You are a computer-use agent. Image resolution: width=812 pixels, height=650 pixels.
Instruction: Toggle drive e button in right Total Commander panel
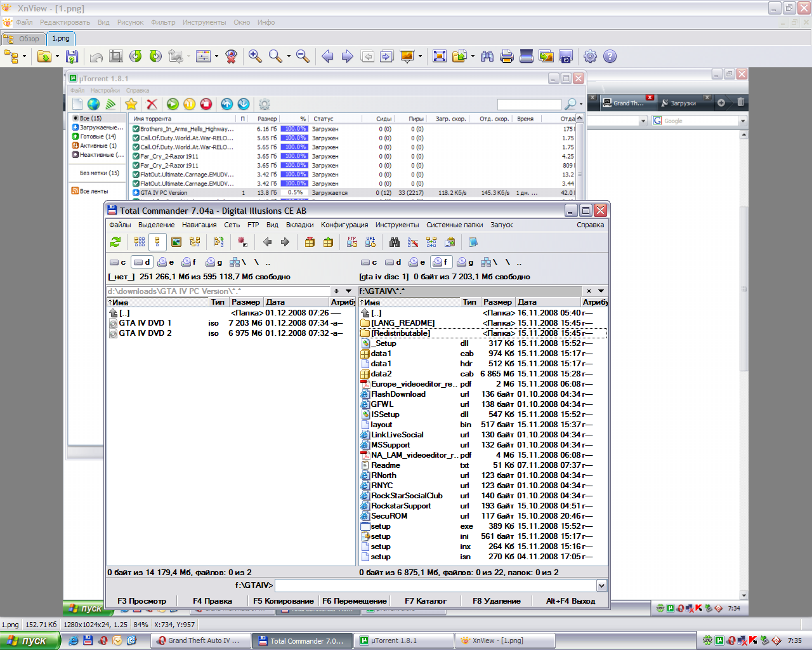tap(417, 262)
